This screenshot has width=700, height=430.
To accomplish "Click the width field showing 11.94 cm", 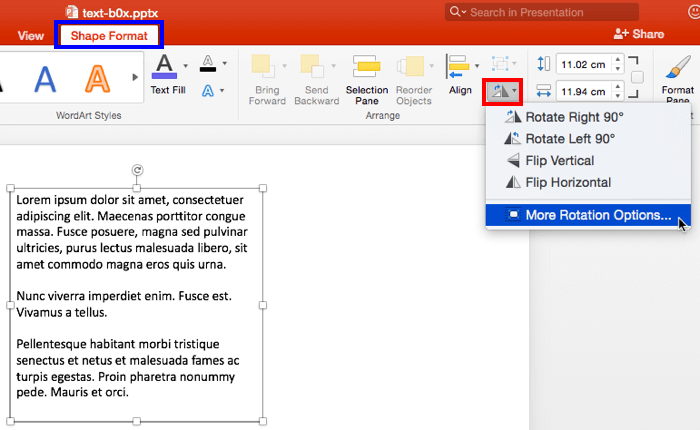I will pyautogui.click(x=583, y=92).
